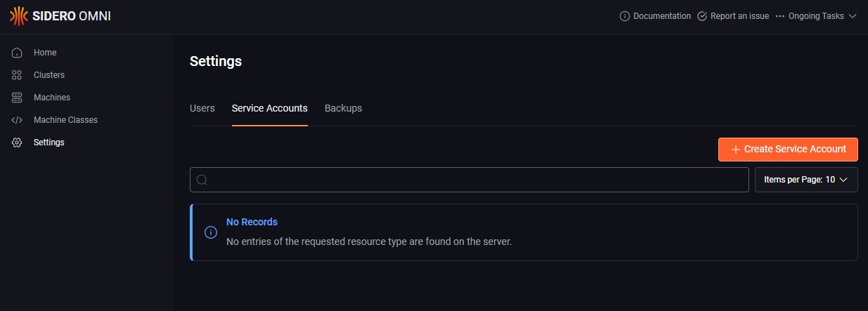Click the Report an issue link
Viewport: 868px width, 311px height.
739,16
